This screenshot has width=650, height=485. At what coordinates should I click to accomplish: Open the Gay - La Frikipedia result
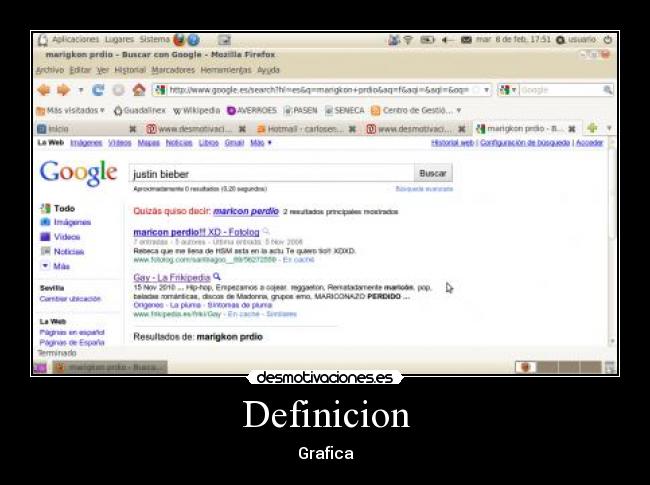tap(172, 277)
